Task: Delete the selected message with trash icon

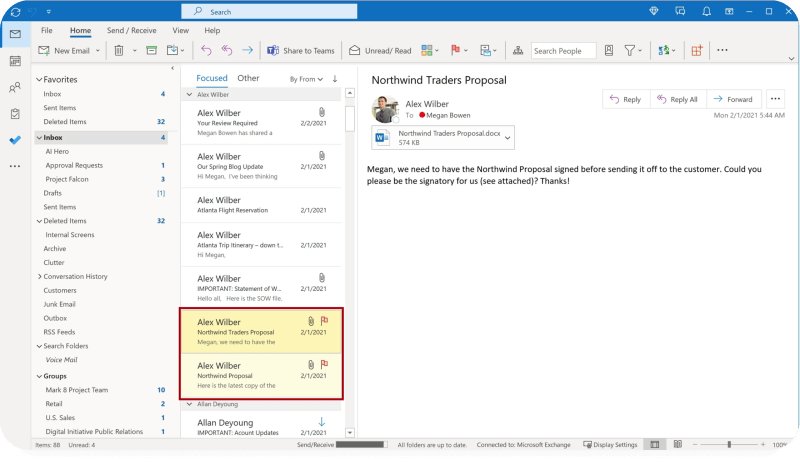Action: pyautogui.click(x=119, y=51)
